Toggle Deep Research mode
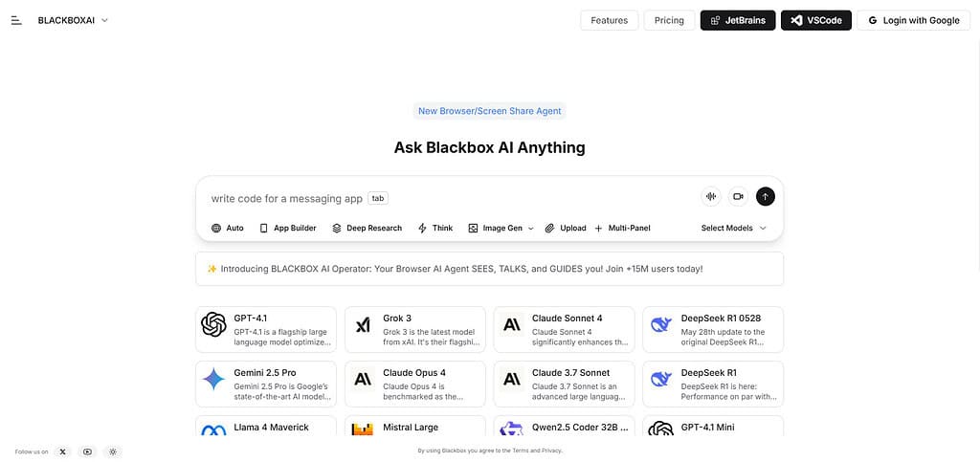The width and height of the screenshot is (980, 462). pos(367,228)
